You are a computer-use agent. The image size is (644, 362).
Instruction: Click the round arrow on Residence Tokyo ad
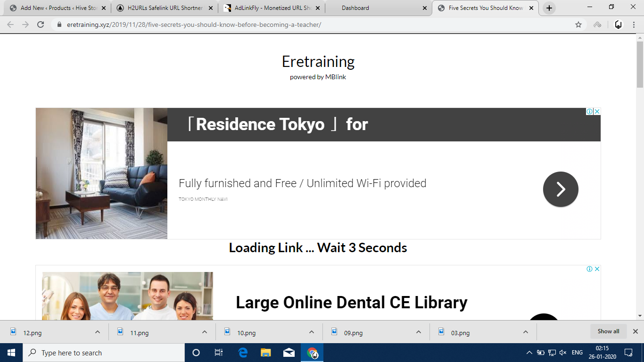click(561, 189)
